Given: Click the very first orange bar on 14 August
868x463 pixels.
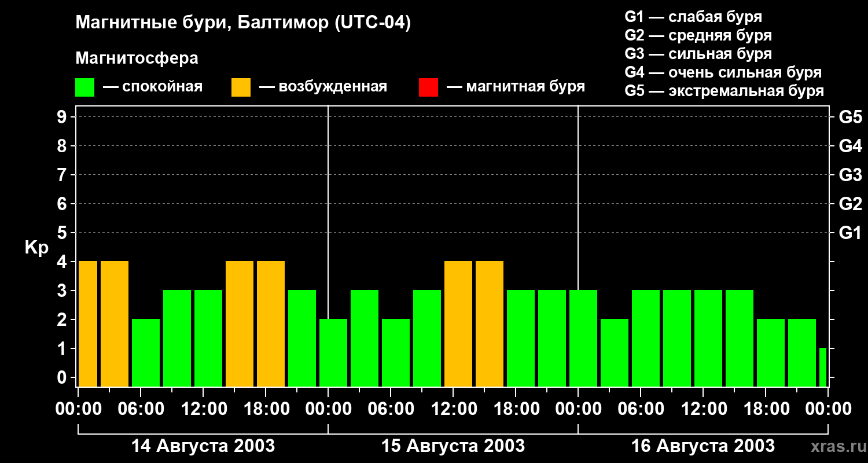Looking at the screenshot, I should [x=88, y=324].
